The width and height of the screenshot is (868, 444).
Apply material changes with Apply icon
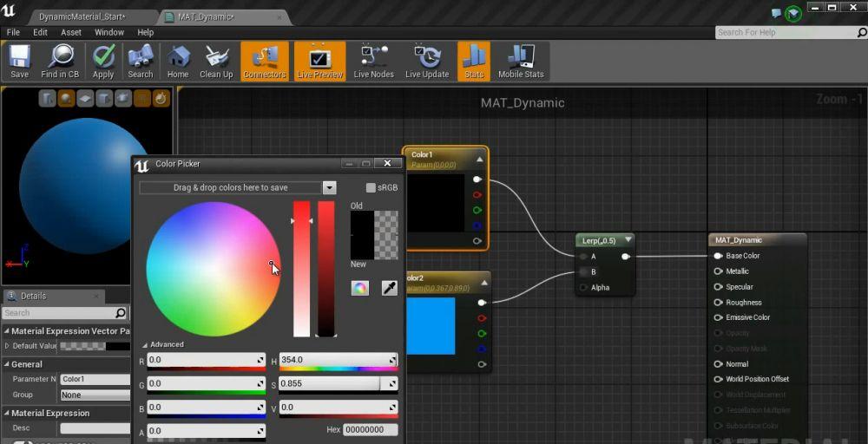tap(103, 61)
